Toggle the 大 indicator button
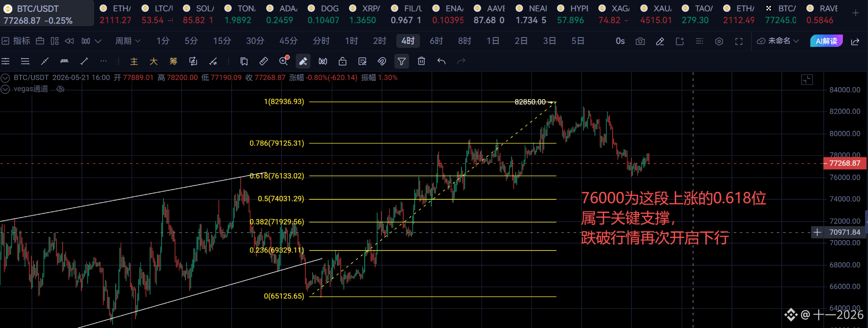Image resolution: width=868 pixels, height=328 pixels. click(x=154, y=61)
